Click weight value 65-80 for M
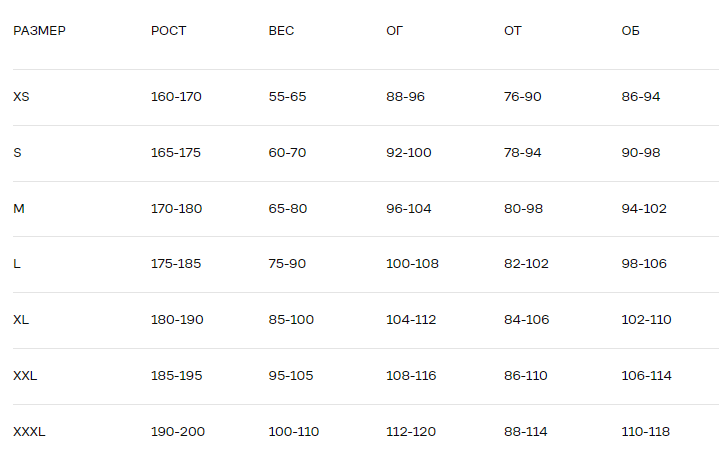719x458 pixels. click(288, 209)
